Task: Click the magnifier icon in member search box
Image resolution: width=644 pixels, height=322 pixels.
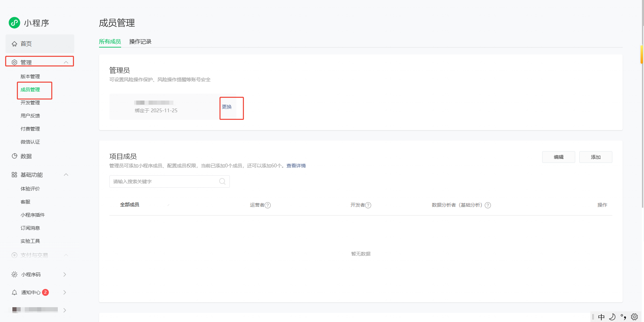Action: pyautogui.click(x=222, y=181)
